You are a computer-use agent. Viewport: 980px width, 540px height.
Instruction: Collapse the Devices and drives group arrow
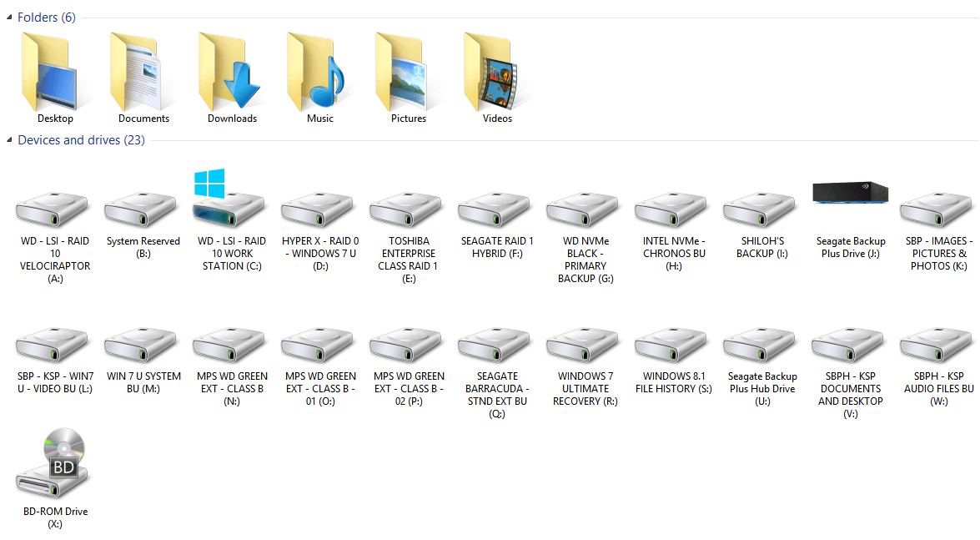9,141
